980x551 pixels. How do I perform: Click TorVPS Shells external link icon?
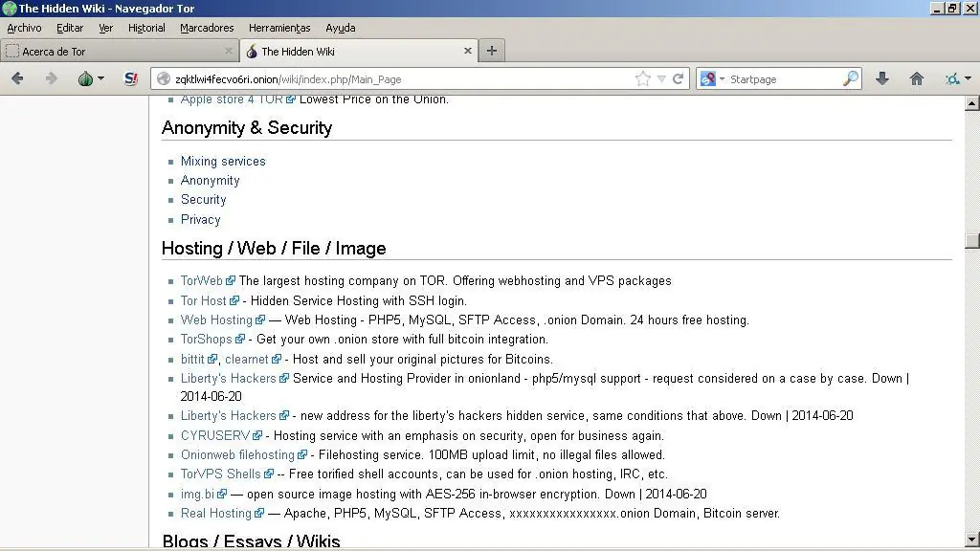tap(269, 474)
